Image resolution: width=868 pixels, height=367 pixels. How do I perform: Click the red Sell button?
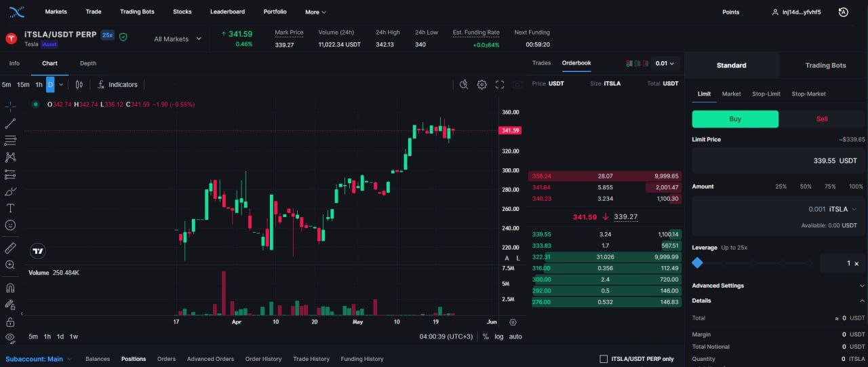click(x=822, y=119)
